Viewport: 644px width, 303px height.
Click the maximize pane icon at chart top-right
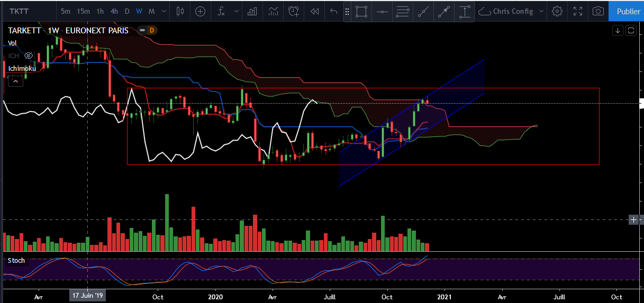631,31
